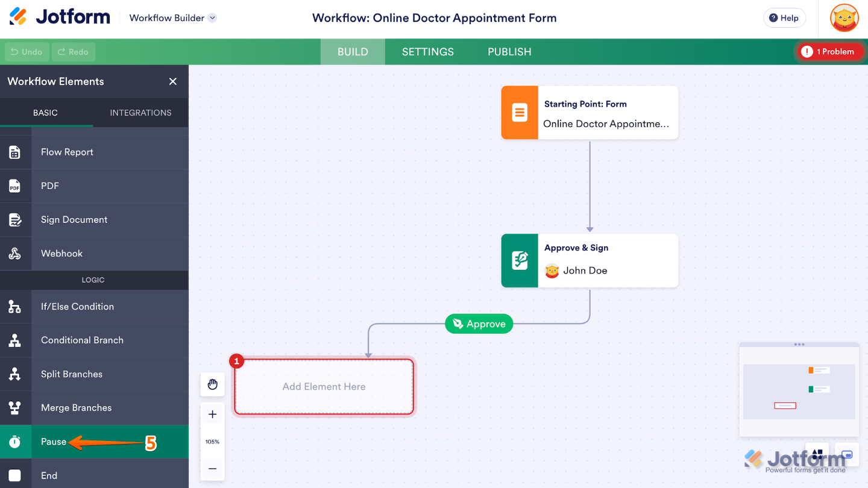868x488 pixels.
Task: Expand the user avatar menu
Action: [x=843, y=18]
